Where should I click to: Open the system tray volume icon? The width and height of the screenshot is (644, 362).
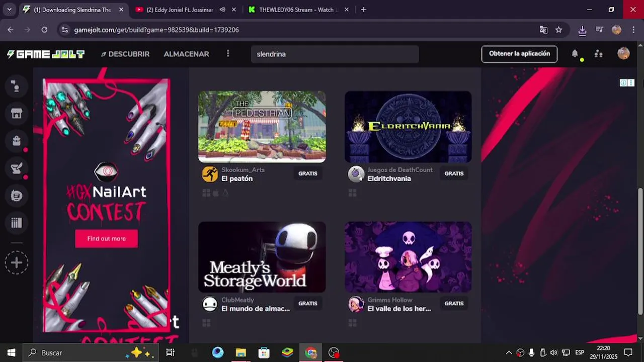tap(554, 353)
